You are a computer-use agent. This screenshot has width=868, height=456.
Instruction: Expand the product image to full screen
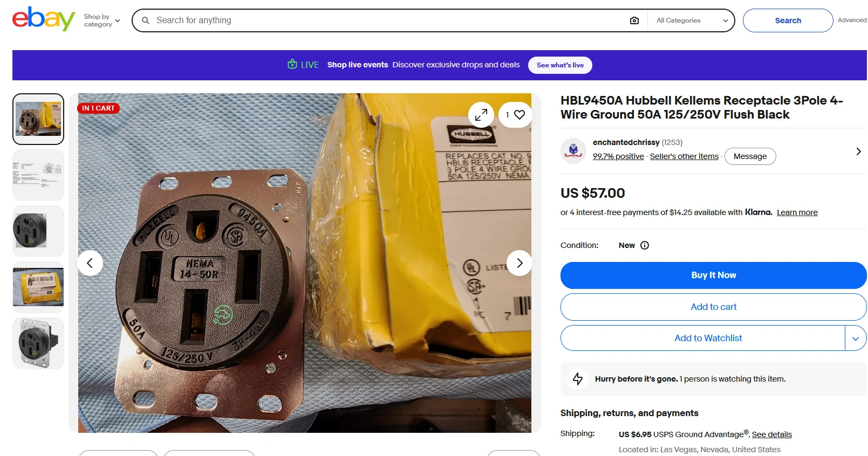481,115
